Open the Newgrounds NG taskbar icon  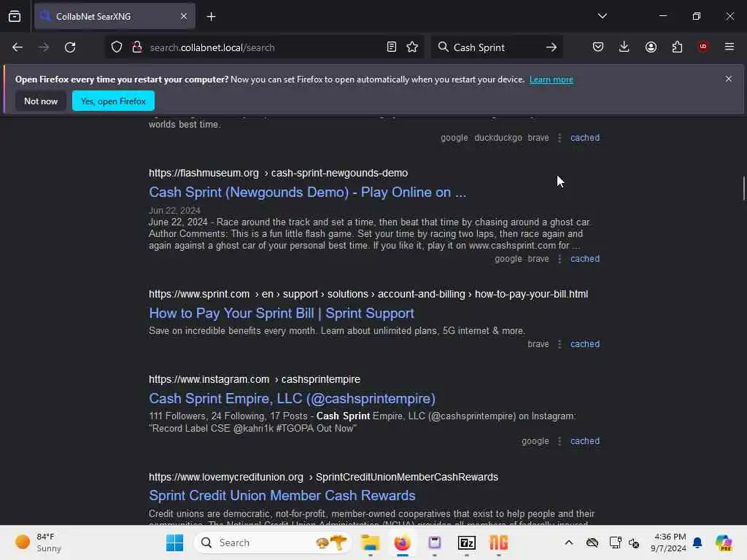(x=498, y=542)
